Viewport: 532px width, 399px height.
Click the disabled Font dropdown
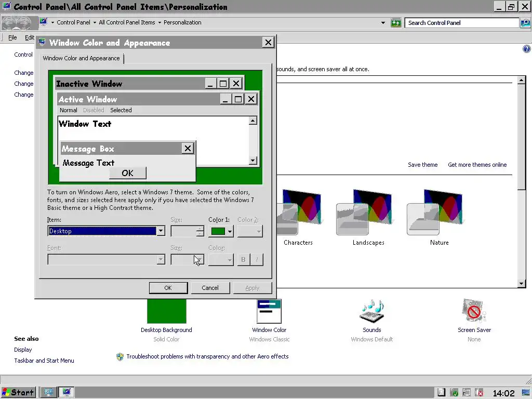click(106, 260)
